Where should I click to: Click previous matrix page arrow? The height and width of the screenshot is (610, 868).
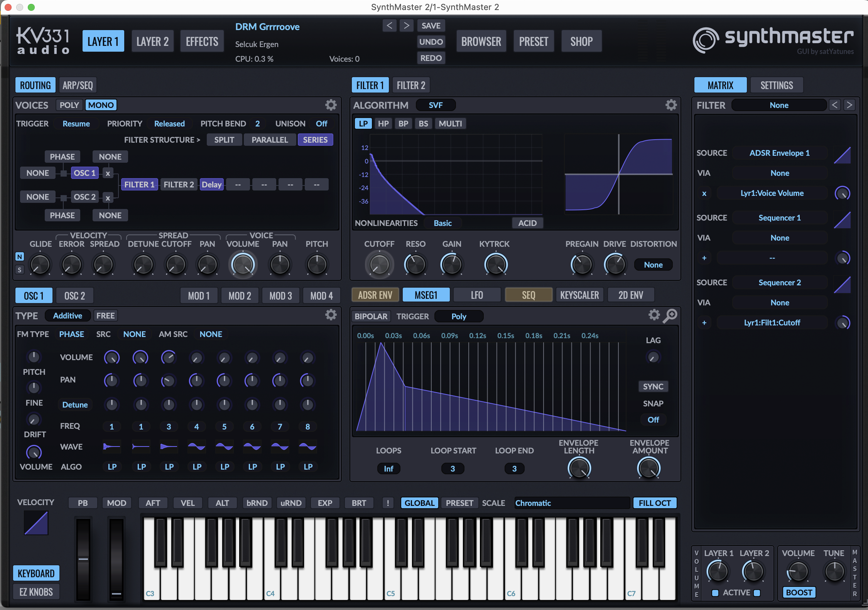tap(834, 105)
